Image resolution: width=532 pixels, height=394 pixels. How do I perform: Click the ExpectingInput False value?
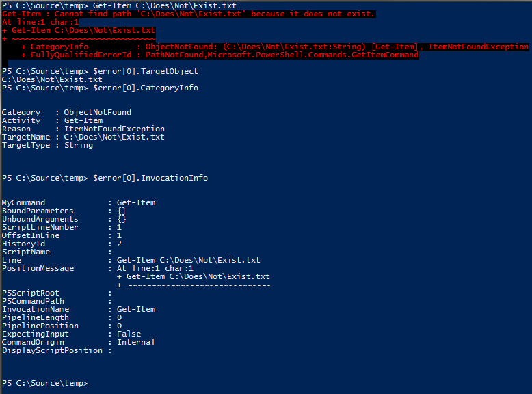click(129, 334)
